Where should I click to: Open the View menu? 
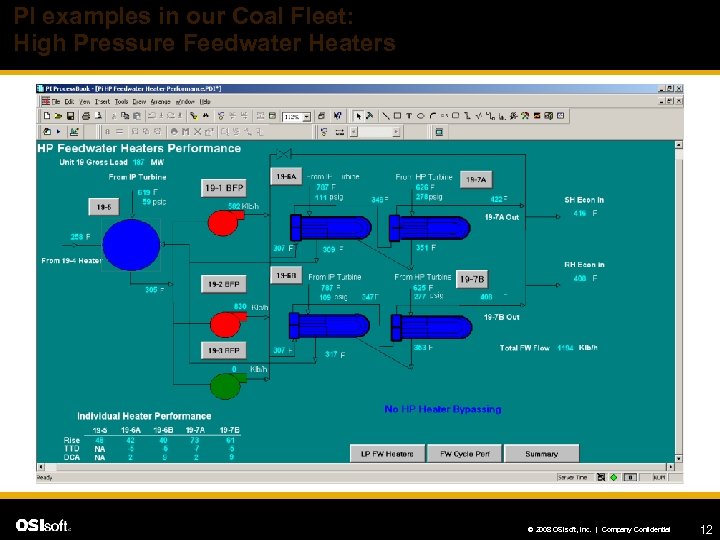[85, 101]
